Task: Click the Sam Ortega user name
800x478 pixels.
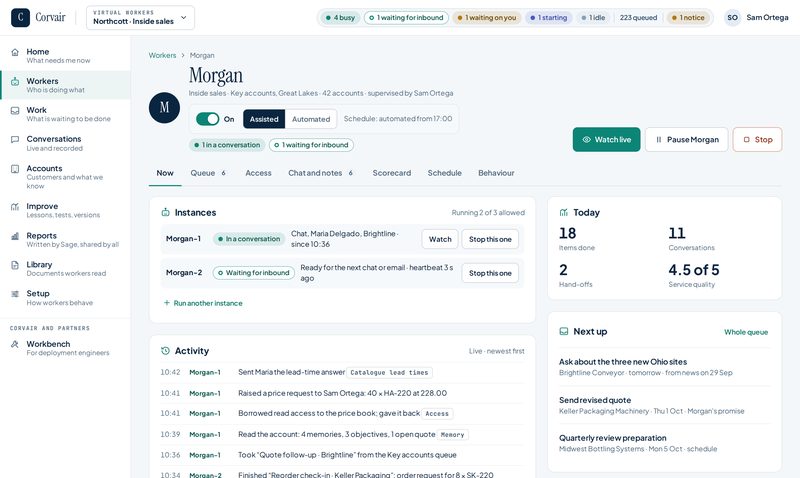Action: [x=767, y=17]
